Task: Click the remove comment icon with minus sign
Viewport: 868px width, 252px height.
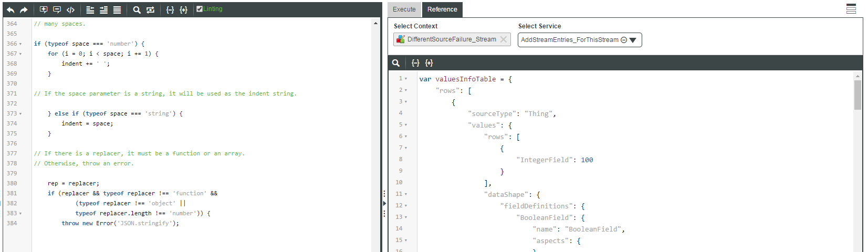Action: [x=57, y=9]
